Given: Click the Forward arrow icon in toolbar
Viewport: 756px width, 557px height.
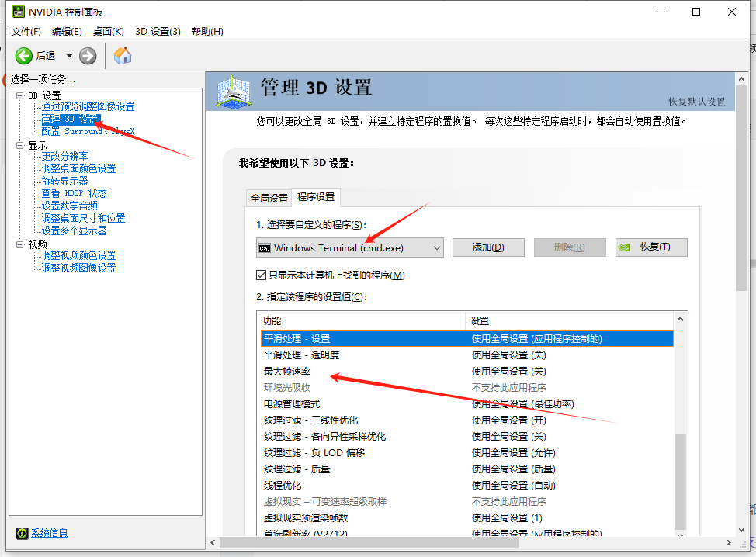Looking at the screenshot, I should click(x=88, y=56).
